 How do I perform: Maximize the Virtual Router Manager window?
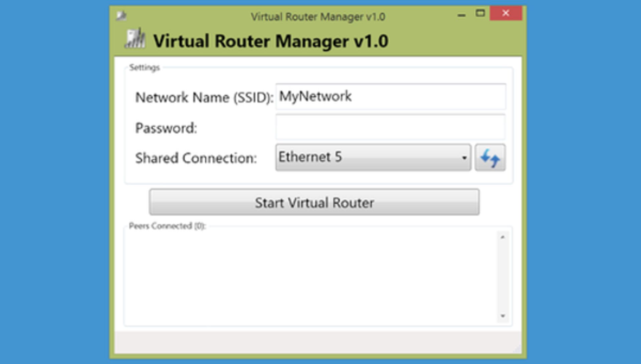(480, 13)
